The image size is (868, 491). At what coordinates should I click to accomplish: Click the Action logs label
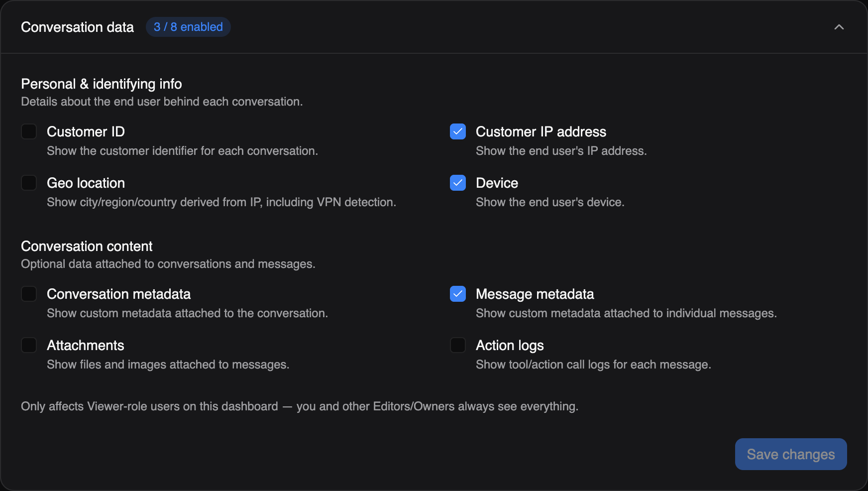point(510,345)
